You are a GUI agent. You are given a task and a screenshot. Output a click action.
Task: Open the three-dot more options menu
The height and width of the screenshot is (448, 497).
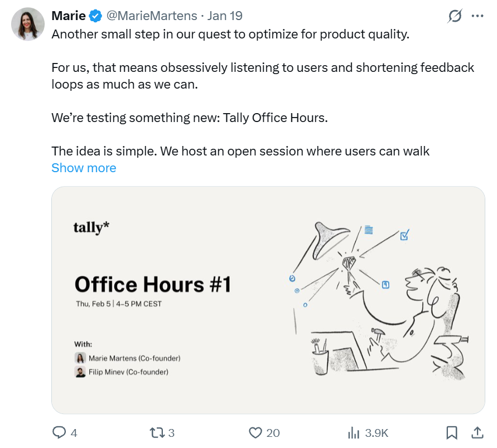[x=477, y=15]
